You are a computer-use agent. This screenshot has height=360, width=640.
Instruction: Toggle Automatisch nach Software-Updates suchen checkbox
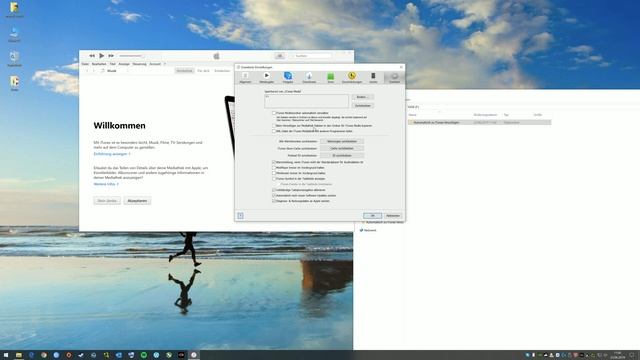click(x=274, y=196)
